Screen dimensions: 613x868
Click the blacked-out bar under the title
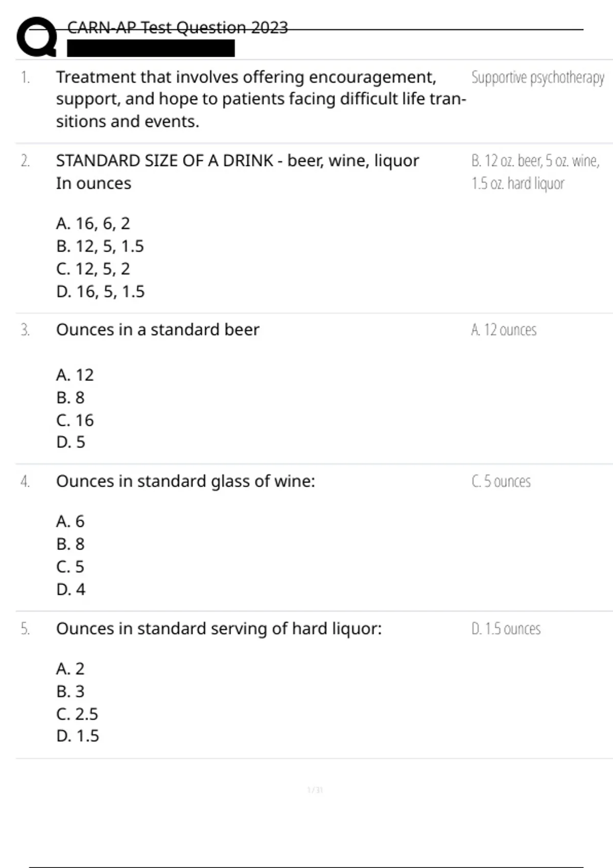coord(151,49)
